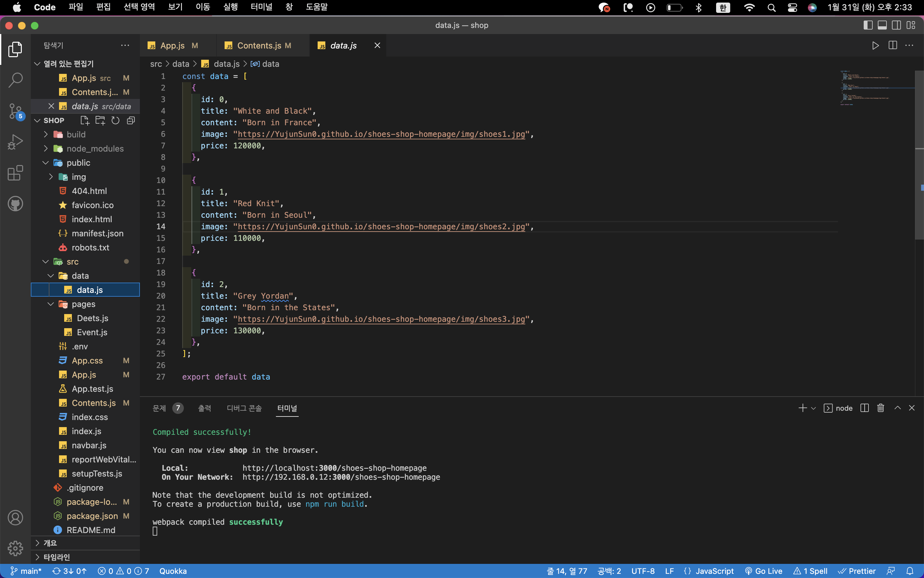
Task: Customize layout icon in title bar
Action: point(911,25)
